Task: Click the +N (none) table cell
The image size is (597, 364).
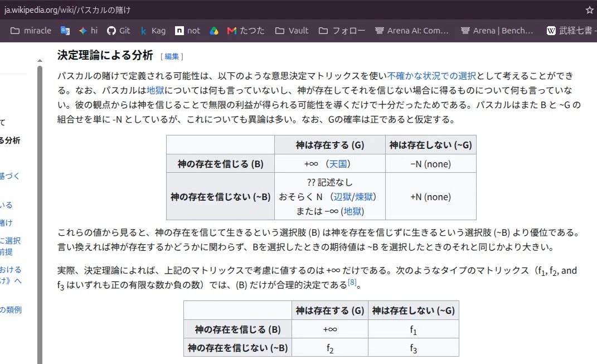Action: tap(431, 197)
